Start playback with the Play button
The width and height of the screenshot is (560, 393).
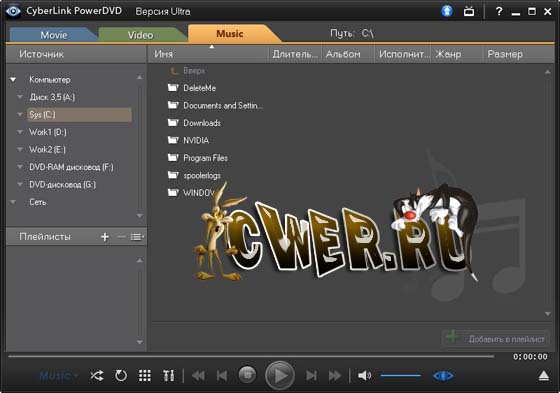coord(280,375)
